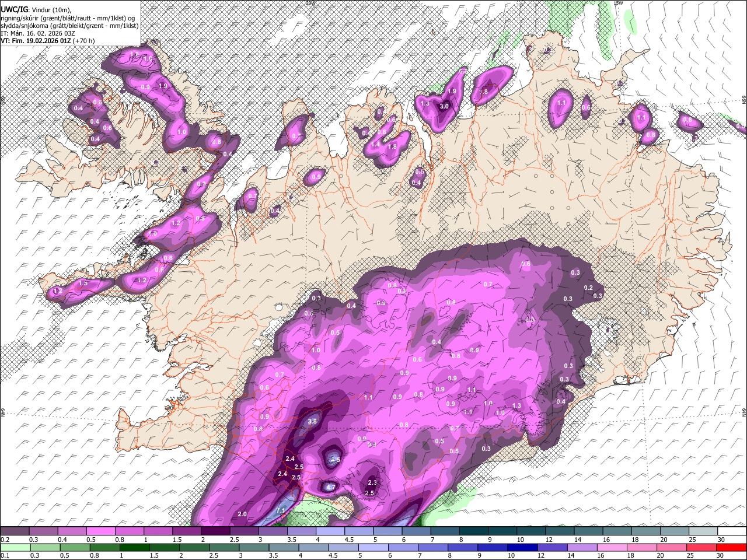Select the '(+70 h)' forecast offset text

(85, 41)
